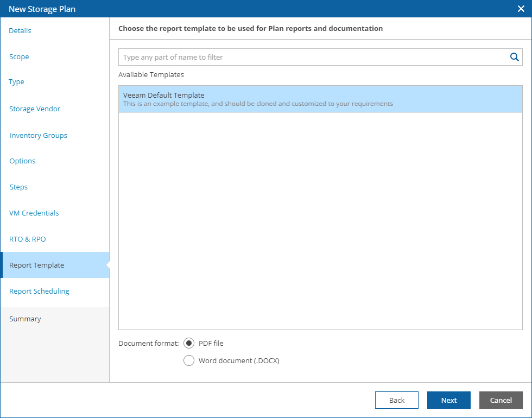The width and height of the screenshot is (532, 418).
Task: Jump to Inventory Groups step
Action: [39, 135]
